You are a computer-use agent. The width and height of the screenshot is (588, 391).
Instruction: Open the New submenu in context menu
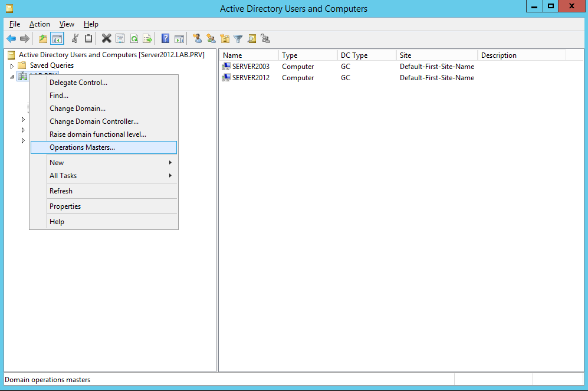[103, 163]
